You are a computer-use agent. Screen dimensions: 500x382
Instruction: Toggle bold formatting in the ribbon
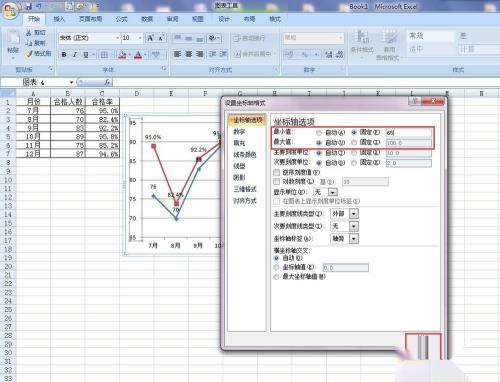(64, 55)
